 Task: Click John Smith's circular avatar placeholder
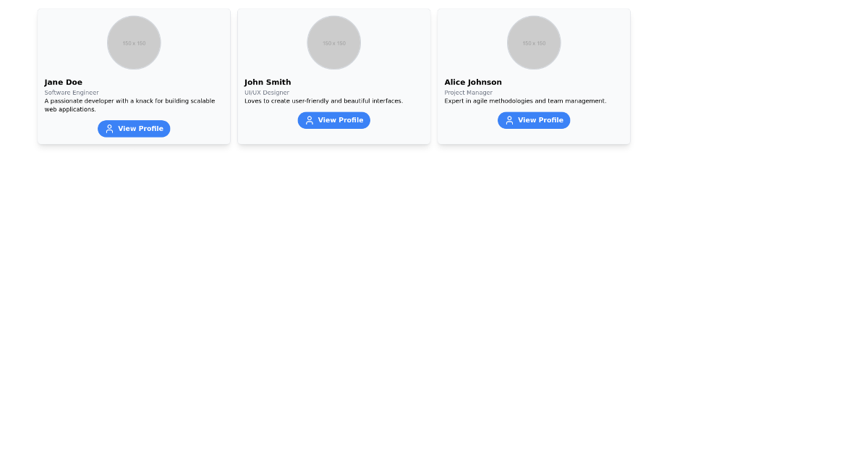coord(333,42)
